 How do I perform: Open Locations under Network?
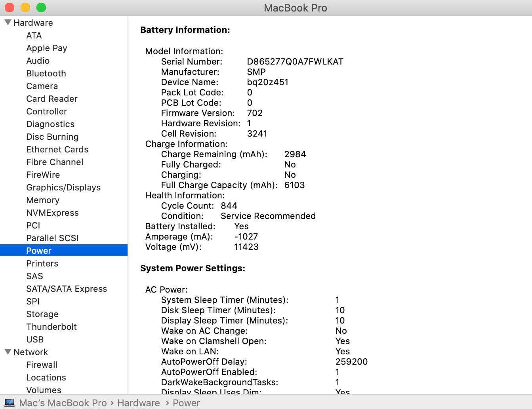(x=46, y=377)
